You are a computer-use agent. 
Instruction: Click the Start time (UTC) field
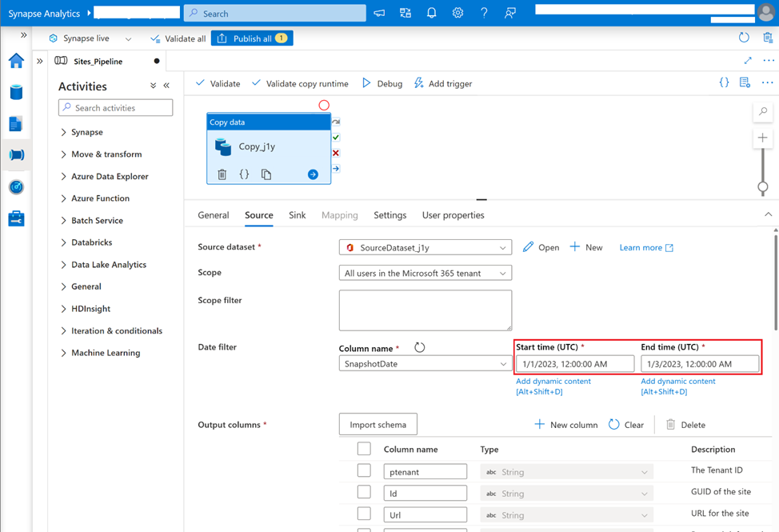tap(575, 364)
